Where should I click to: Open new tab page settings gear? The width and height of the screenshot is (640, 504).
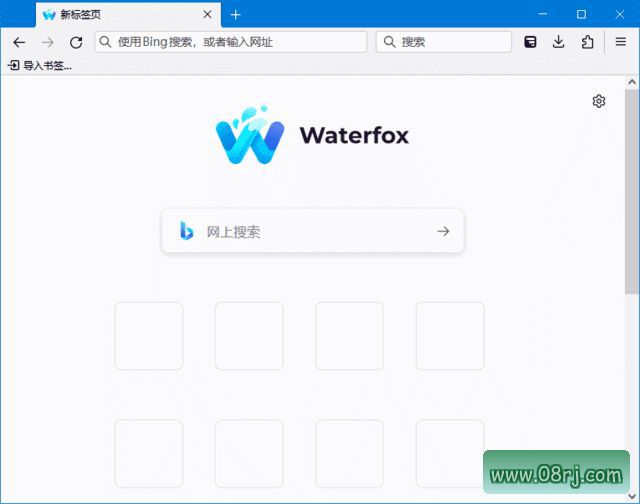coord(599,101)
